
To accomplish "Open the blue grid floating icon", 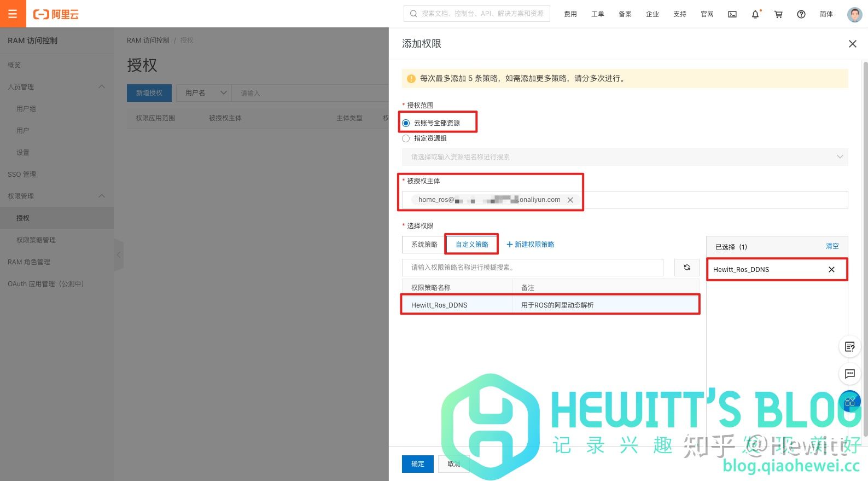I will [x=850, y=402].
